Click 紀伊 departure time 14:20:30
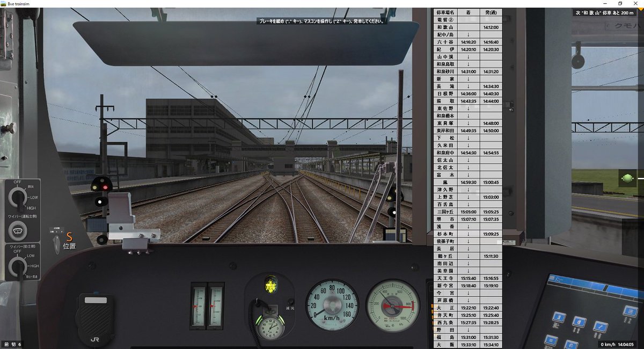The image size is (644, 349). (x=491, y=49)
